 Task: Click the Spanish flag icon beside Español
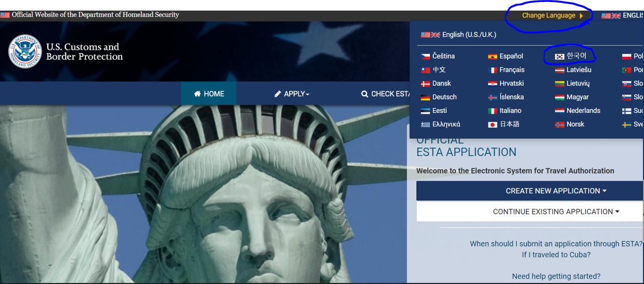pyautogui.click(x=493, y=56)
